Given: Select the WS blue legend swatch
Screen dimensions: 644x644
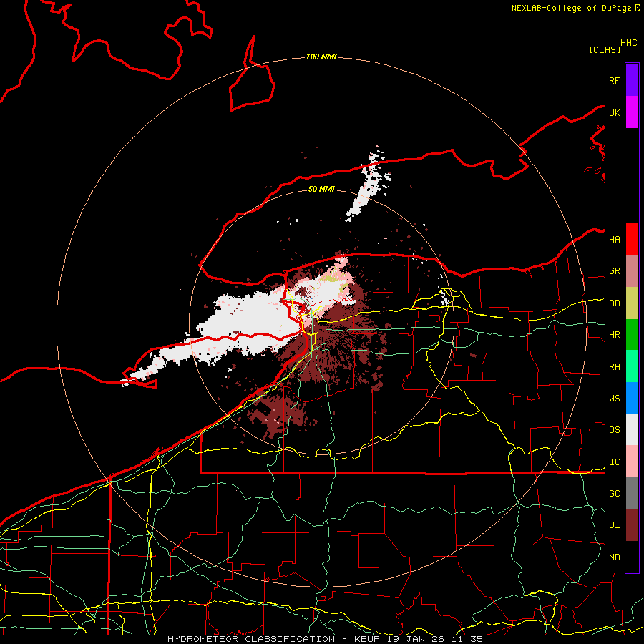Looking at the screenshot, I should [x=632, y=398].
